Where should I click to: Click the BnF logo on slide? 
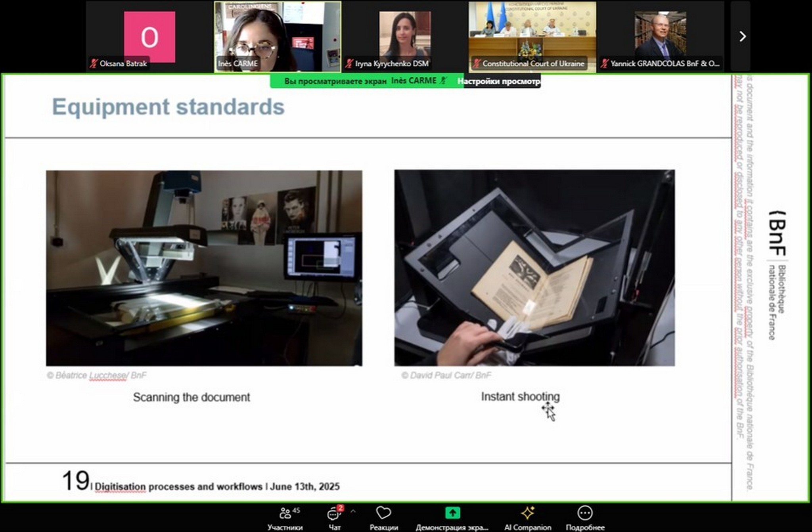(777, 275)
